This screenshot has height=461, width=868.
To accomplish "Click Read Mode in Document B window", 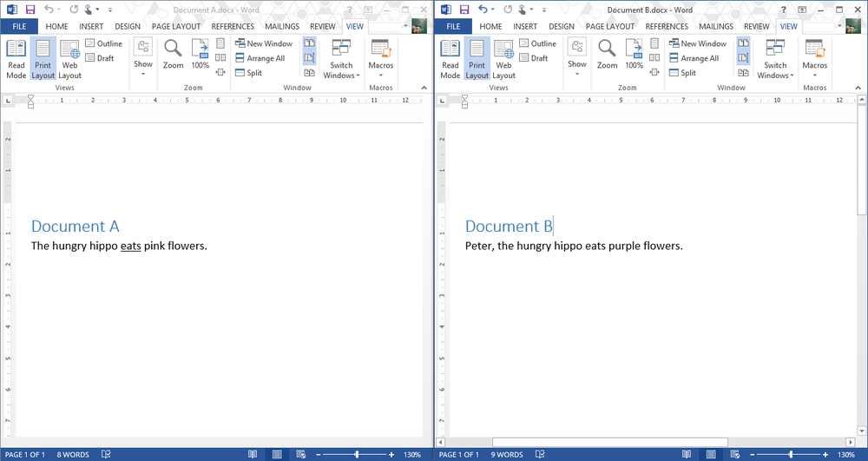I will (x=450, y=59).
